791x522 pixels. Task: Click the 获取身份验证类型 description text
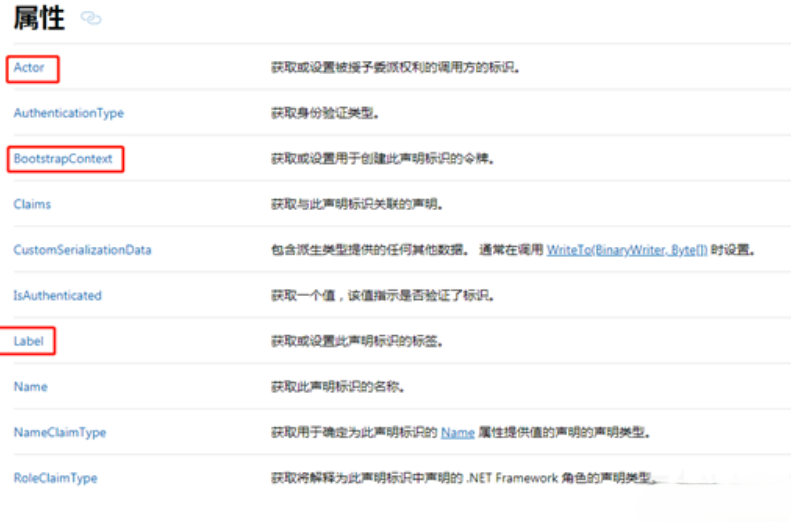tap(325, 113)
